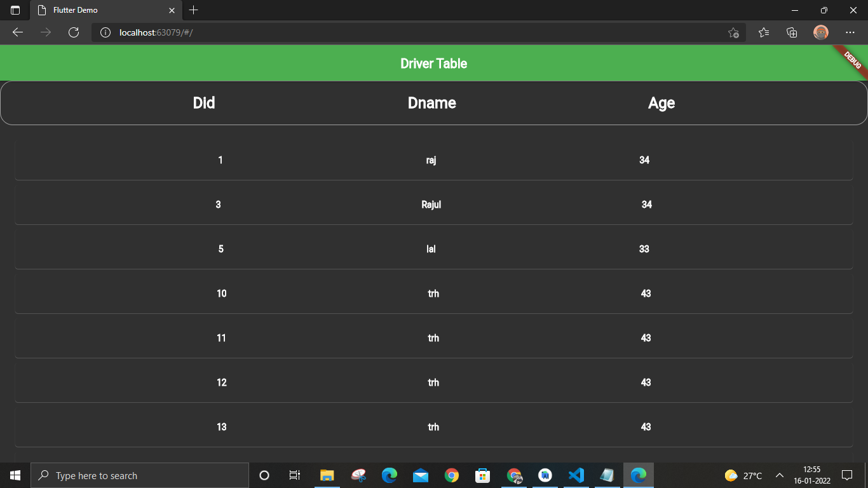The width and height of the screenshot is (868, 488).
Task: Open the Edge settings ellipsis menu
Action: click(x=850, y=32)
